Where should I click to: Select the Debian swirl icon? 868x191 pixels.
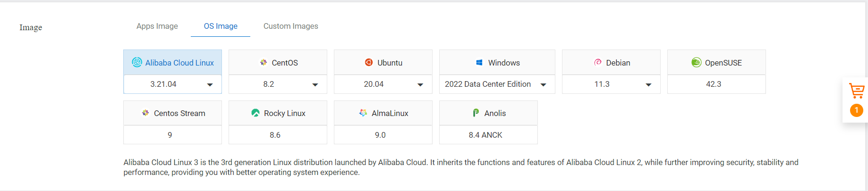[x=598, y=62]
